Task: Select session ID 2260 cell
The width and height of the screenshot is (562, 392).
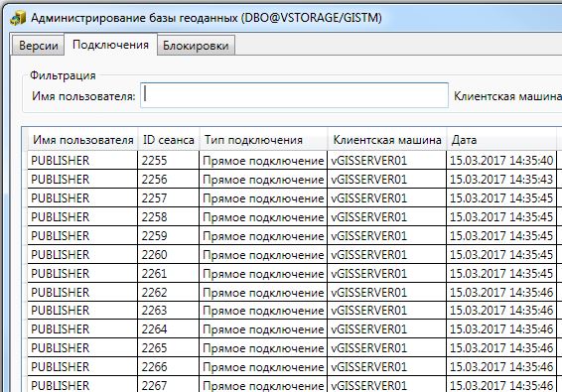Action: 168,254
